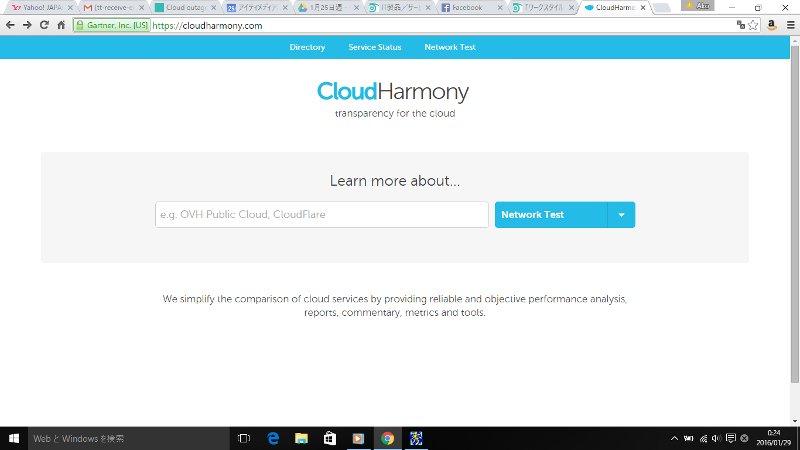Click the volume speaker tray icon

click(716, 438)
